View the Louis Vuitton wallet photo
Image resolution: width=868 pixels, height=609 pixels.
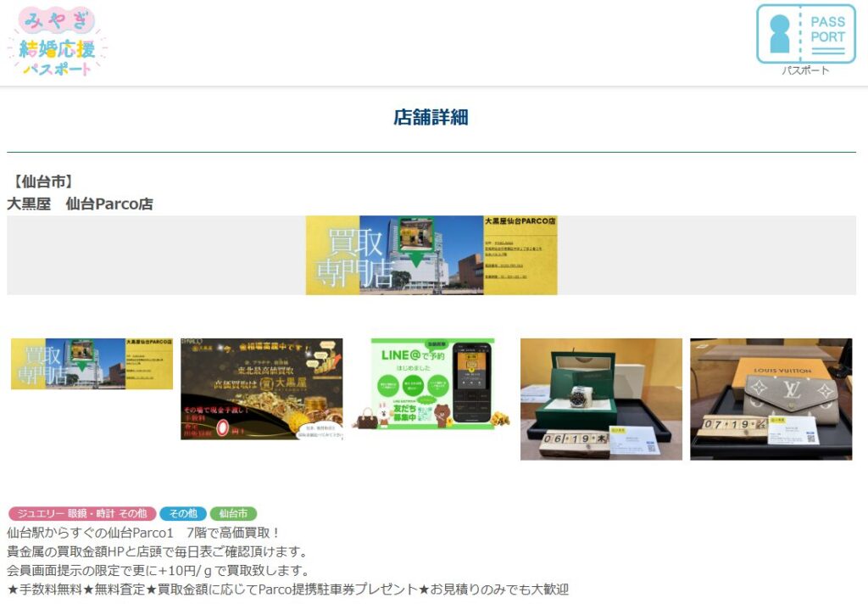(773, 397)
